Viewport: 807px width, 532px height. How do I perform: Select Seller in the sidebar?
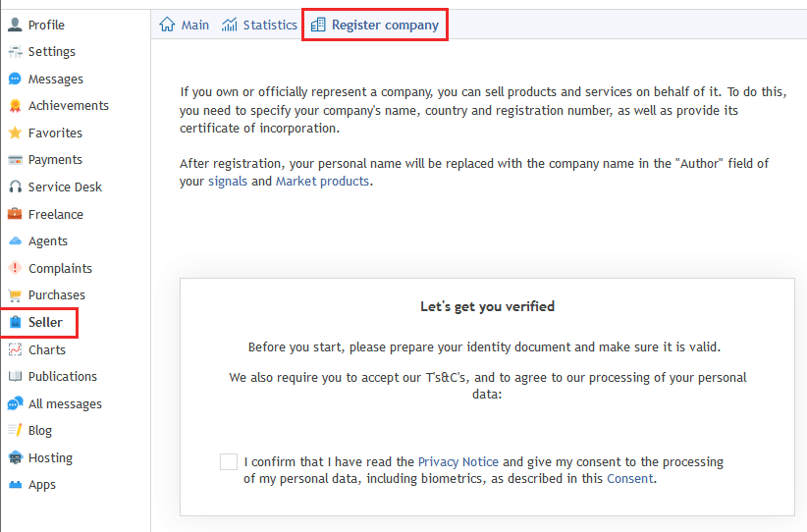click(x=38, y=323)
